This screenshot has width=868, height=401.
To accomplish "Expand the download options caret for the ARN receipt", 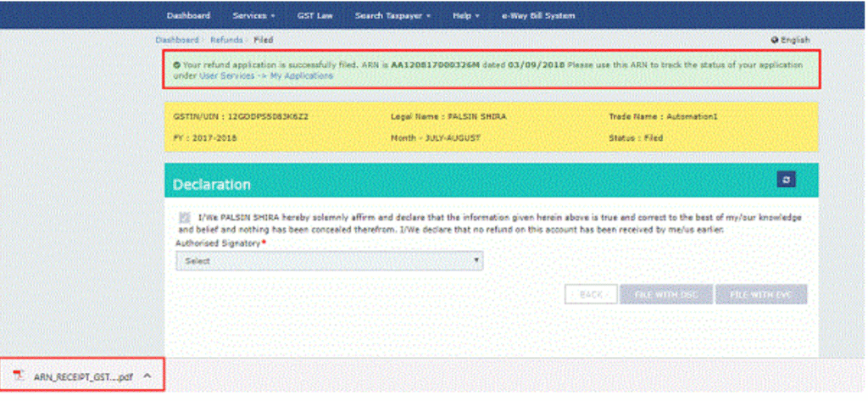I will pos(147,376).
